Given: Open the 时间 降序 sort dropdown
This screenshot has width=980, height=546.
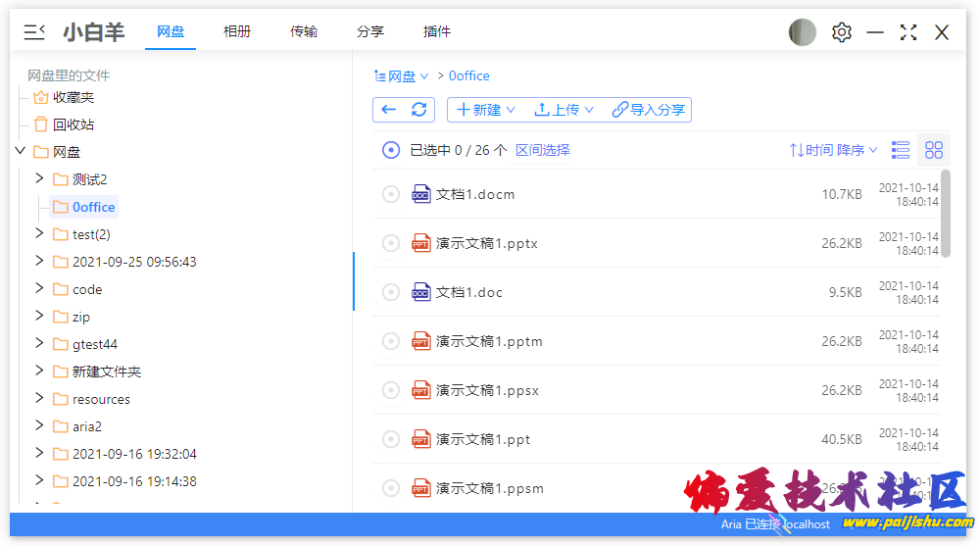Looking at the screenshot, I should coord(833,150).
